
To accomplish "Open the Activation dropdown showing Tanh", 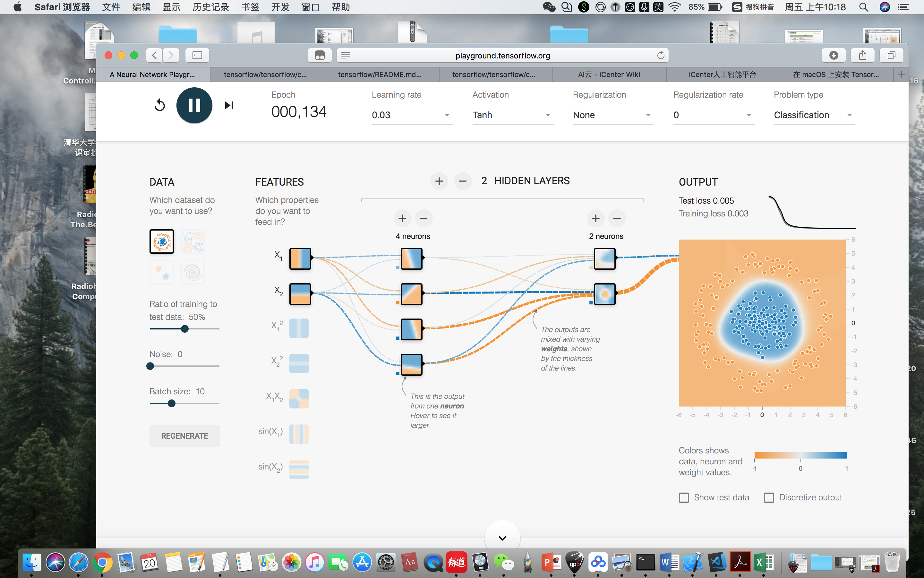I will pos(513,115).
